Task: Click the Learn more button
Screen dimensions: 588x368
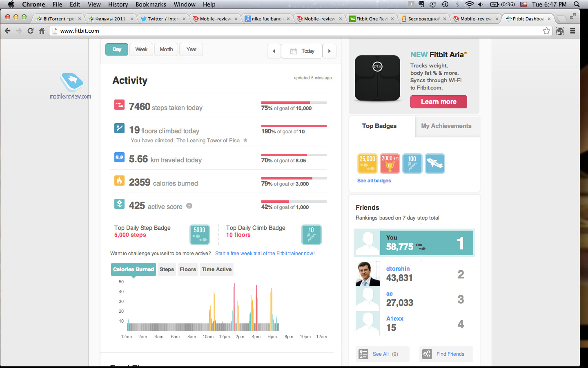Action: (x=439, y=102)
